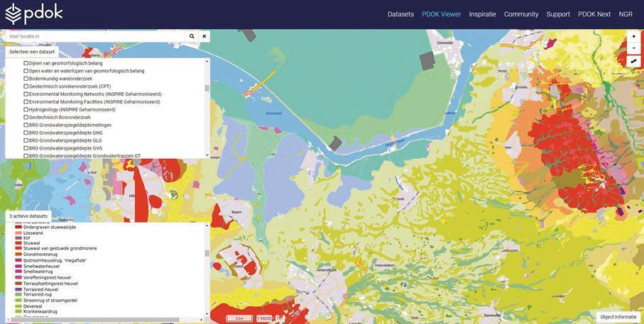The height and width of the screenshot is (324, 644).
Task: Enable Dijken van geomorfologisch belang layer
Action: point(26,63)
